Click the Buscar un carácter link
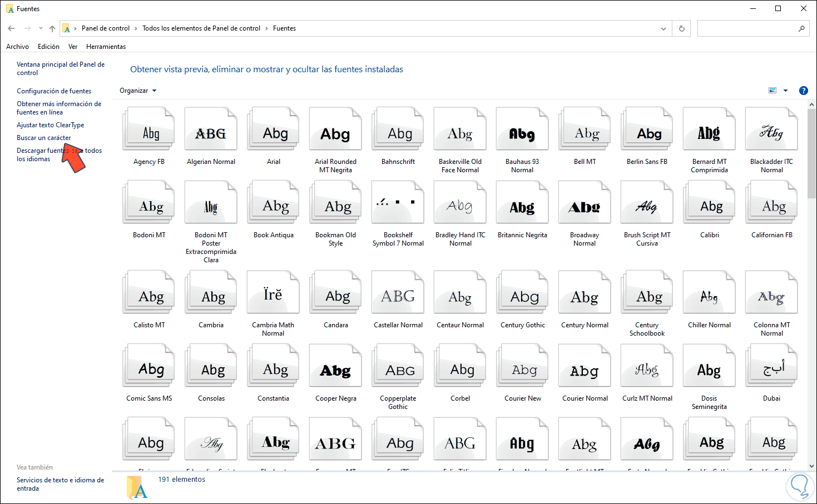817x504 pixels. (44, 138)
